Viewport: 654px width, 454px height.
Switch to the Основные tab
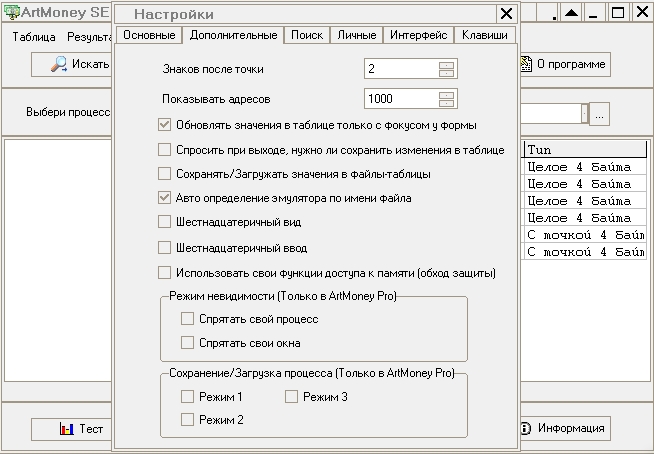pyautogui.click(x=149, y=35)
